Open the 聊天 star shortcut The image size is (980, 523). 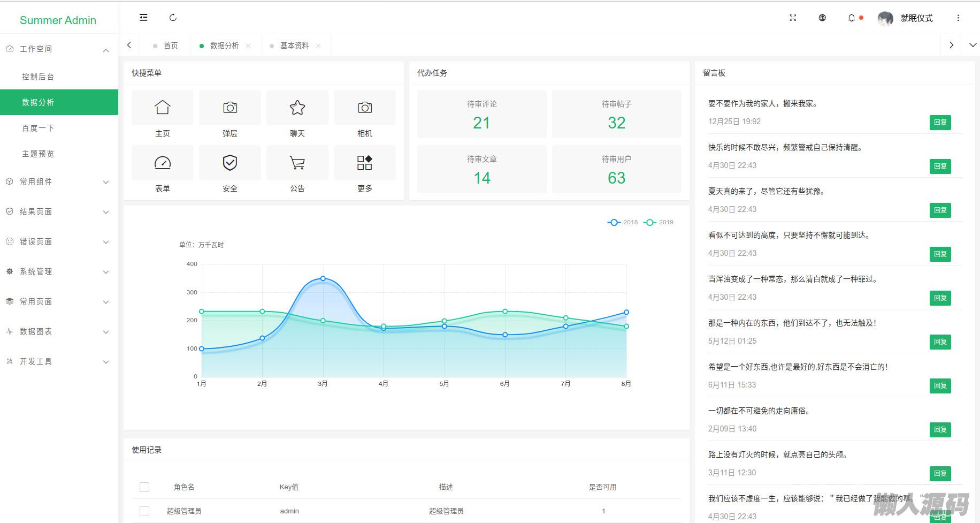[297, 108]
